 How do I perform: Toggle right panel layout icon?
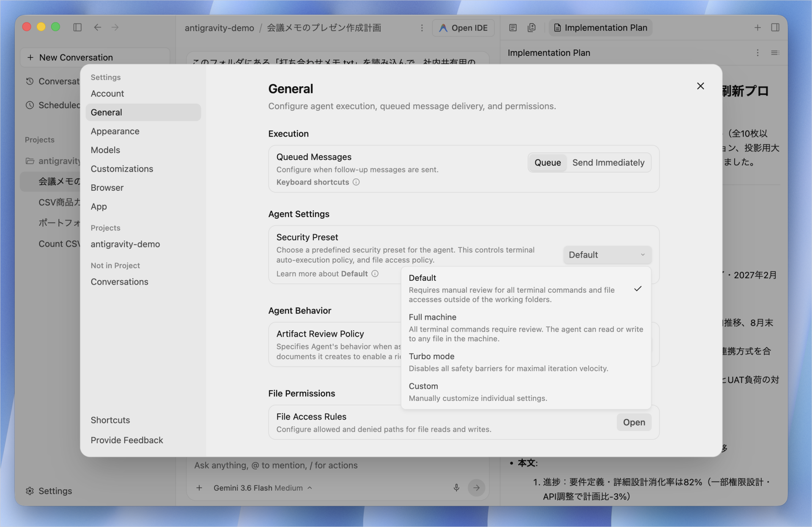pyautogui.click(x=775, y=27)
